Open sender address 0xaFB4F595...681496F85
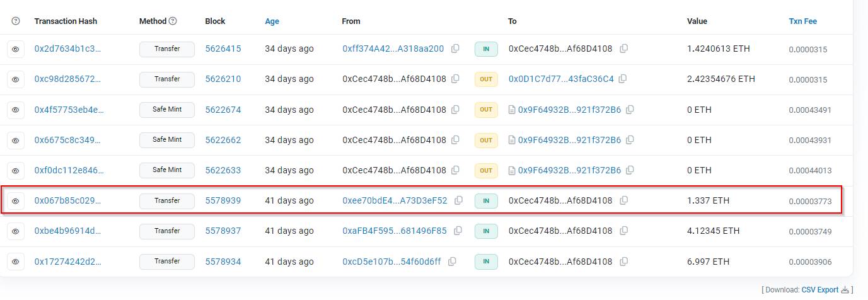 (394, 231)
